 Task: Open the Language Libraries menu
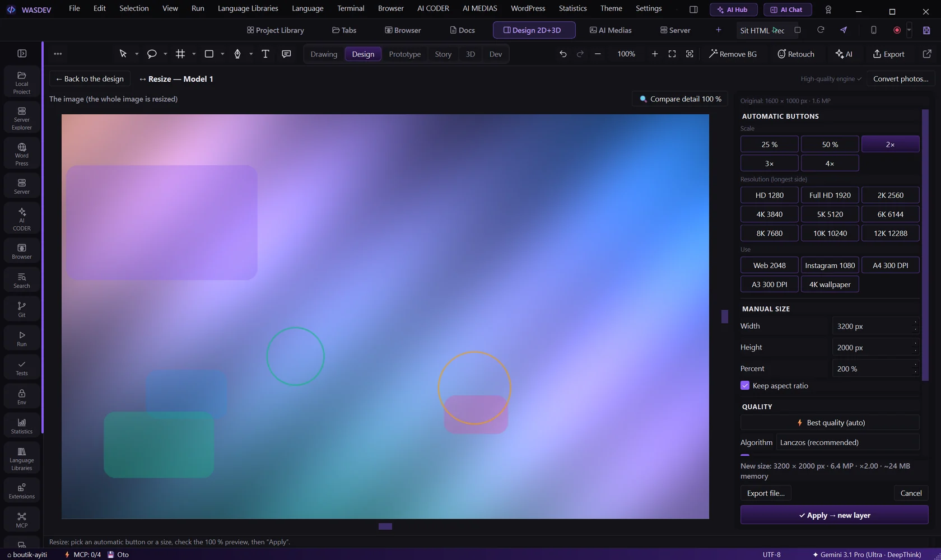coord(248,8)
